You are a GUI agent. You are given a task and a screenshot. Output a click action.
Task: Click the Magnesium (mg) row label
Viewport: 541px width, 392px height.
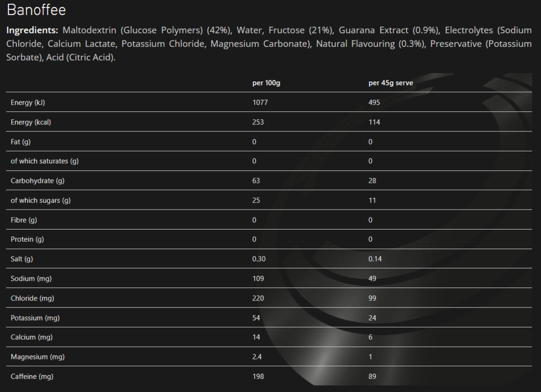37,357
